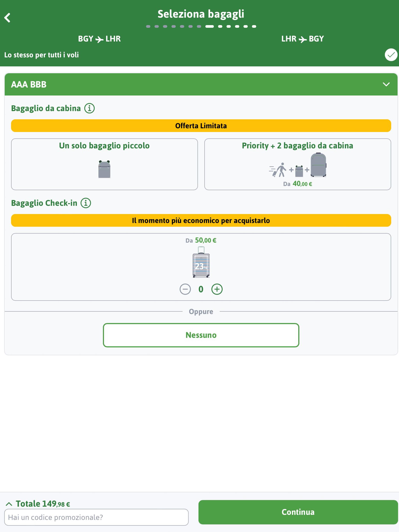Tap the Continua button

click(x=298, y=512)
